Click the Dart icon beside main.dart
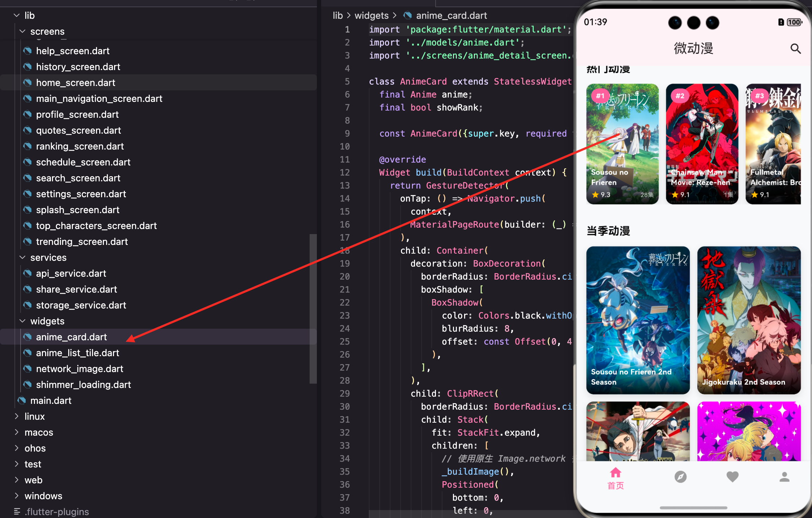Image resolution: width=812 pixels, height=518 pixels. click(22, 400)
